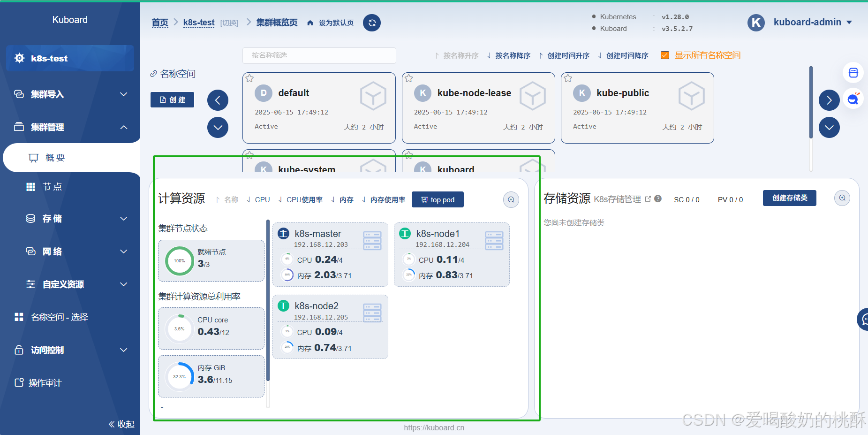
Task: Select the k8s-test cluster item
Action: (70, 58)
